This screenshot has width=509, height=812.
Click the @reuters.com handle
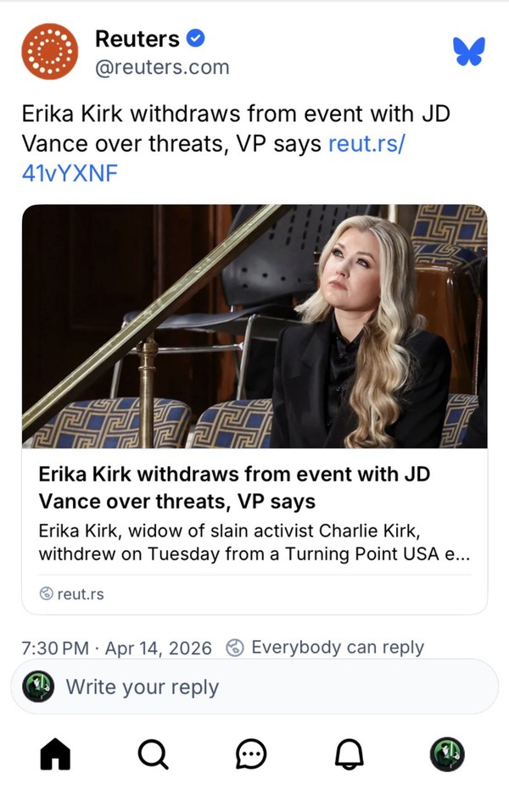point(161,67)
